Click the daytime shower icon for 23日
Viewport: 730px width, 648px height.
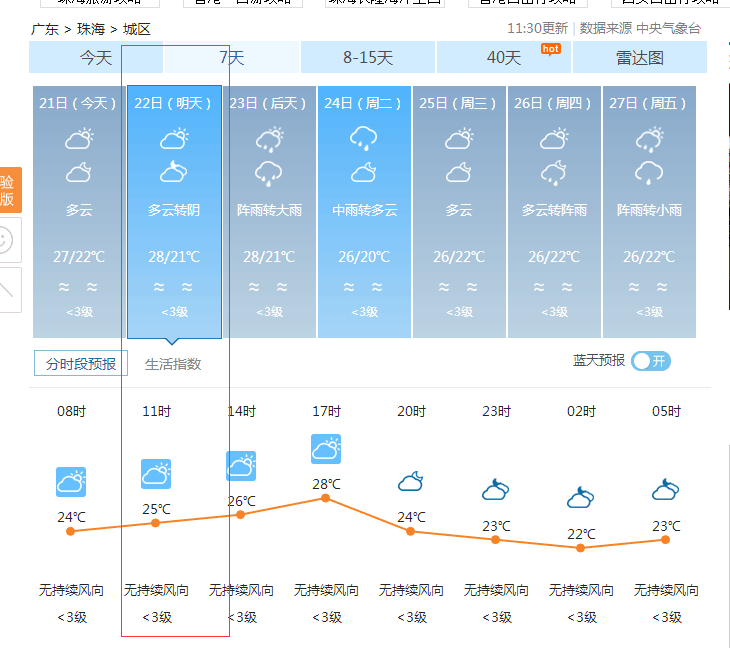pyautogui.click(x=270, y=139)
